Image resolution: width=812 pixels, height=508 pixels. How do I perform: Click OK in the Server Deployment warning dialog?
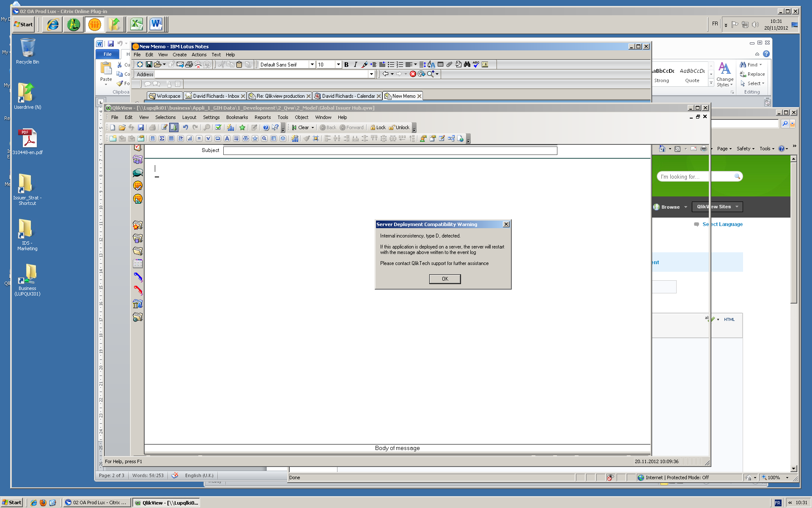tap(445, 279)
